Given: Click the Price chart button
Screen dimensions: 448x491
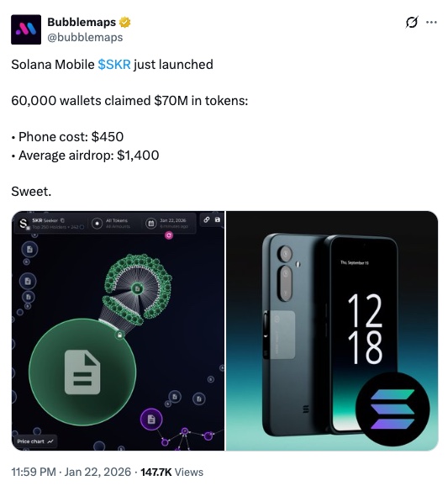Looking at the screenshot, I should (35, 441).
